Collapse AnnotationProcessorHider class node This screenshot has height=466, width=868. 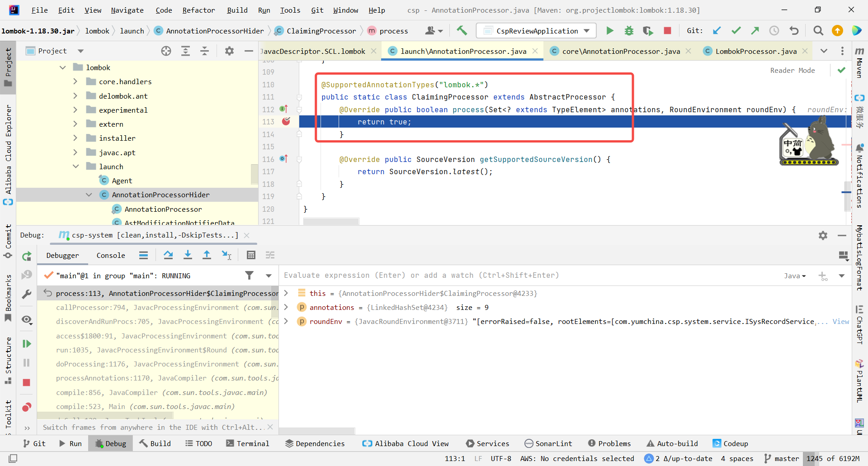tap(89, 195)
